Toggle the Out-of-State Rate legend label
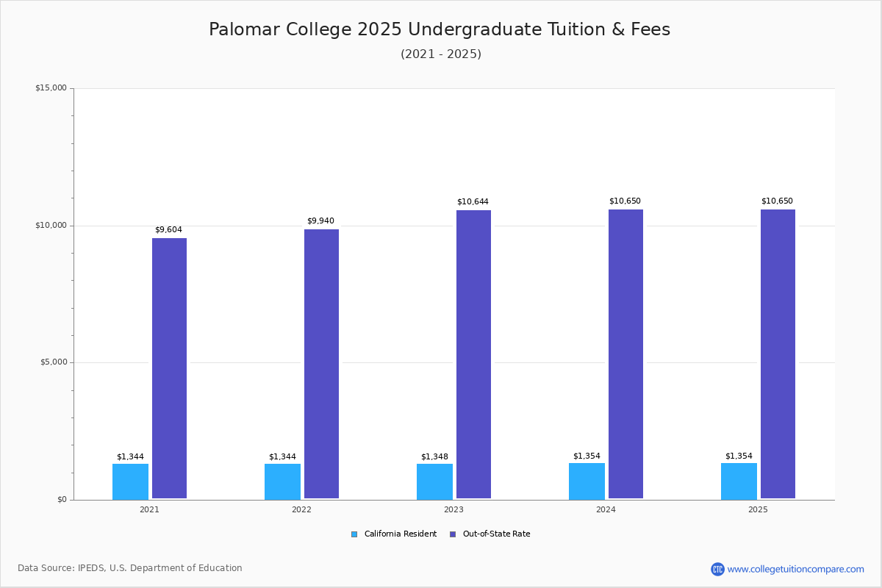The image size is (882, 588). pyautogui.click(x=496, y=534)
